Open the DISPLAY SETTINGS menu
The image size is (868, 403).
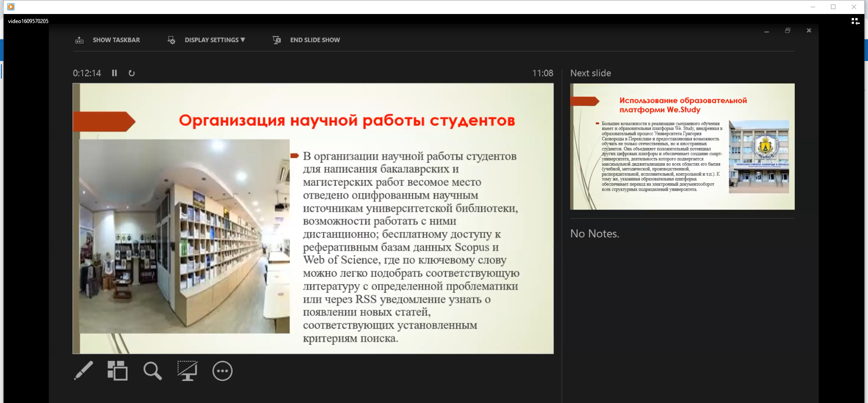click(x=211, y=40)
